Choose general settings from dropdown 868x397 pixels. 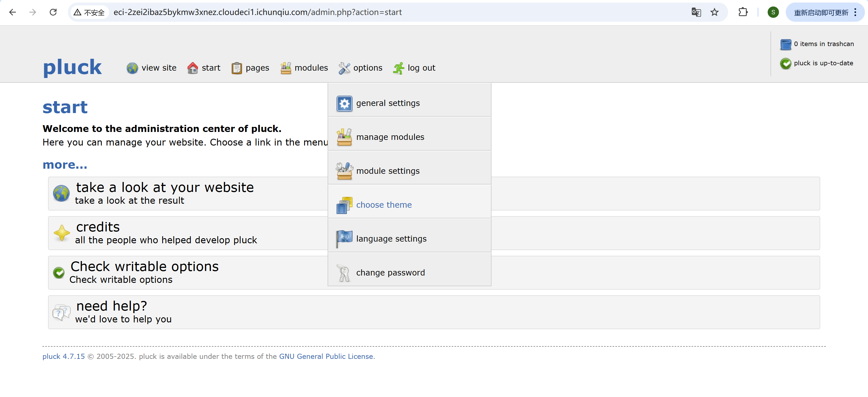[409, 100]
